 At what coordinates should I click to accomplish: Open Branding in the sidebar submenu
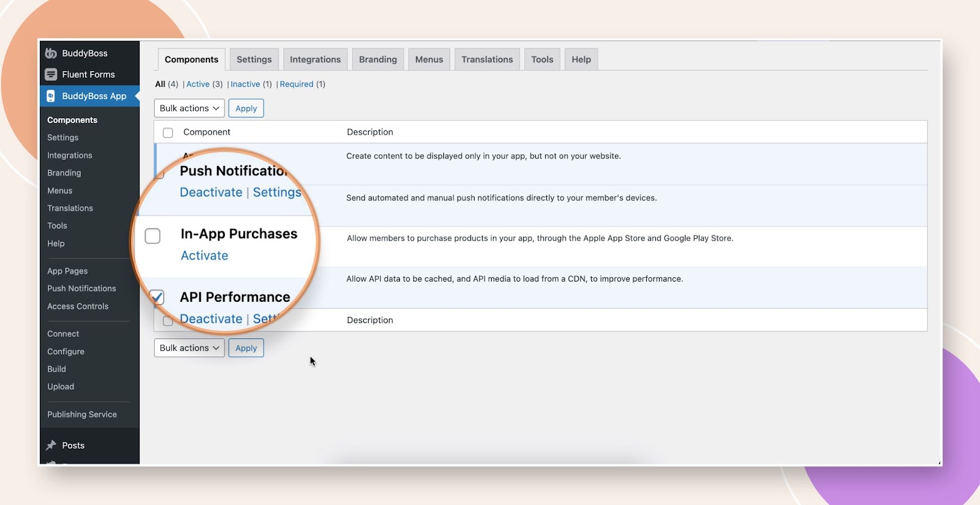pyautogui.click(x=64, y=173)
